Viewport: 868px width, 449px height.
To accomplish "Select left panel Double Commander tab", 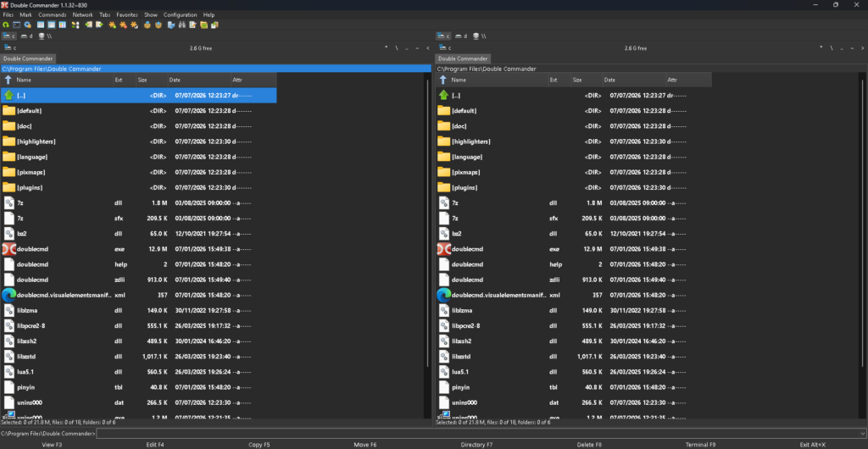I will [x=28, y=58].
